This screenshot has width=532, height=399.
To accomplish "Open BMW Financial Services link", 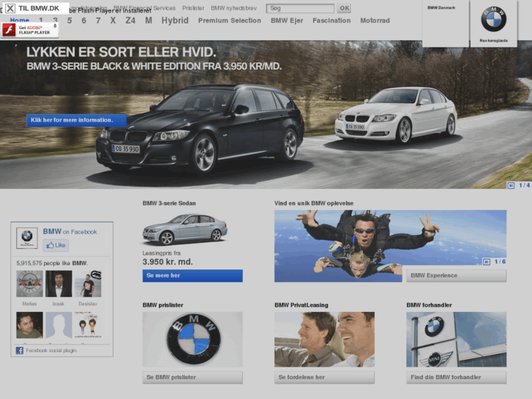I will point(144,8).
